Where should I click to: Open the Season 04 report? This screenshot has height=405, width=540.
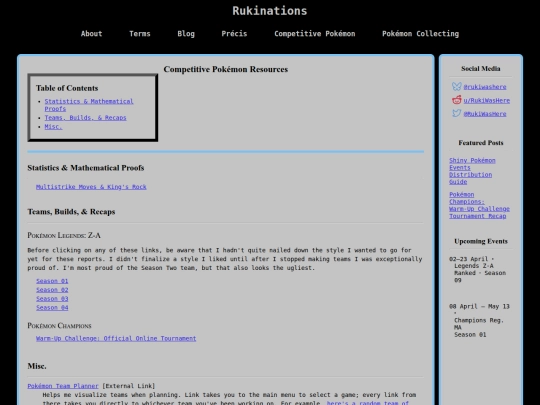point(52,308)
